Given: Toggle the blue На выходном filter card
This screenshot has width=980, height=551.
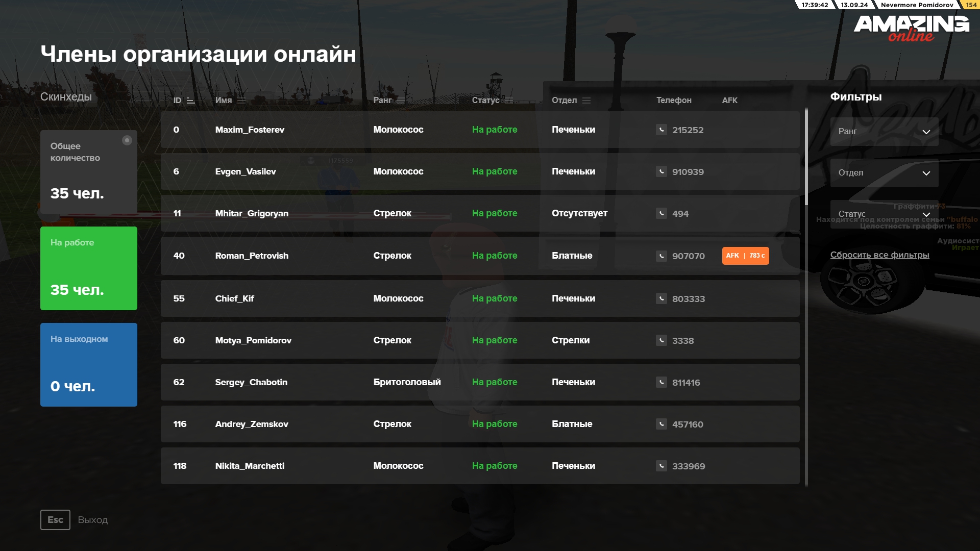Looking at the screenshot, I should [89, 365].
